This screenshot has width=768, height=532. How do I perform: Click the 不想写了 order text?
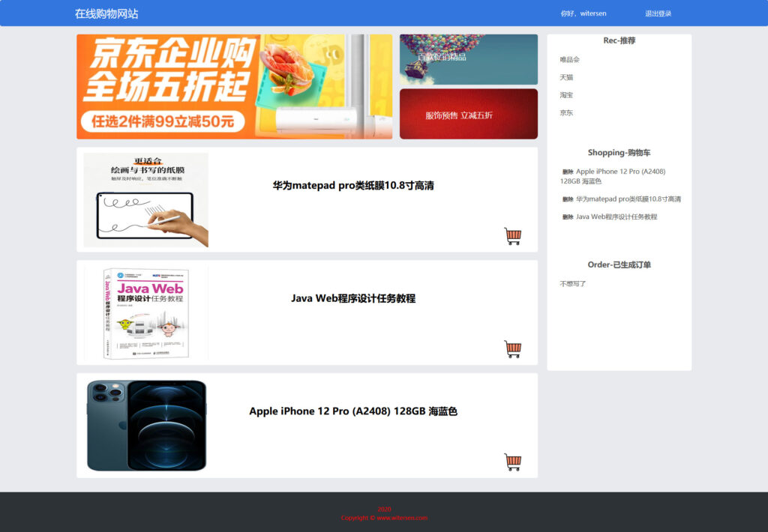(x=572, y=284)
